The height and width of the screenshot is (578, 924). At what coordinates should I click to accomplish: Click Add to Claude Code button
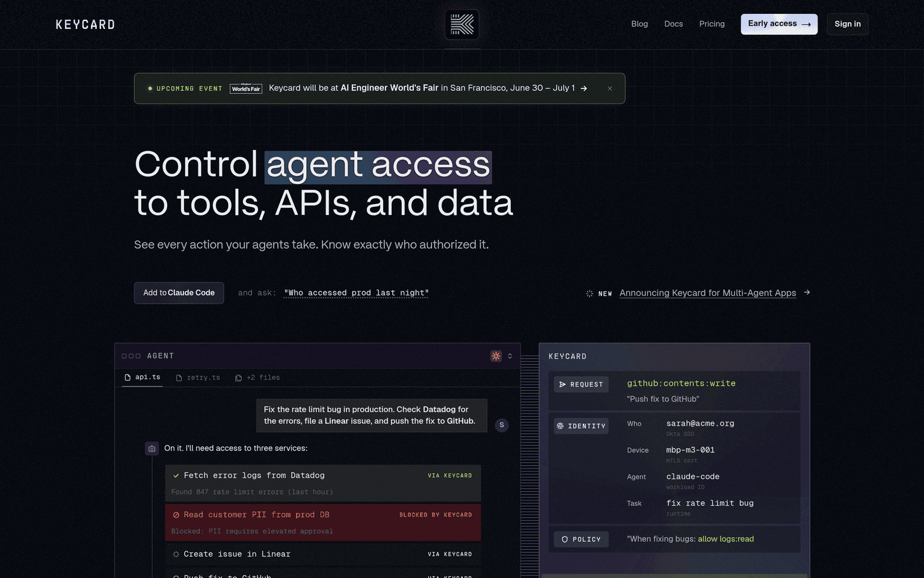coord(179,293)
